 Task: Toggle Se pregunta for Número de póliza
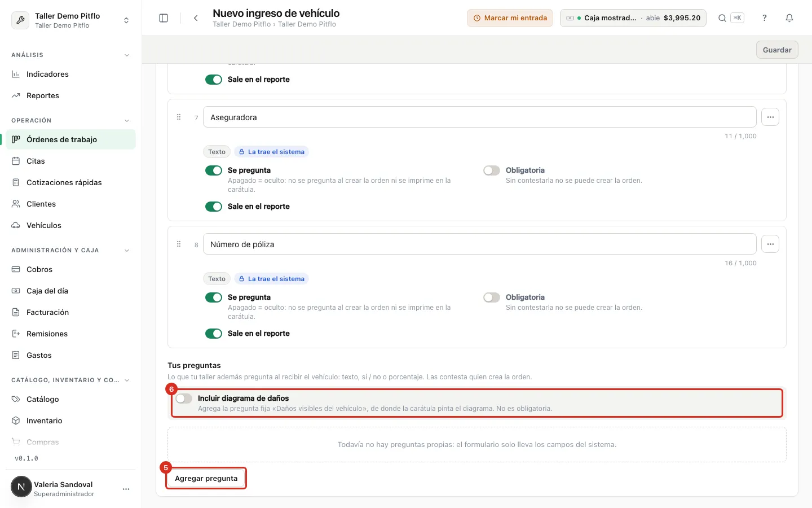[214, 297]
